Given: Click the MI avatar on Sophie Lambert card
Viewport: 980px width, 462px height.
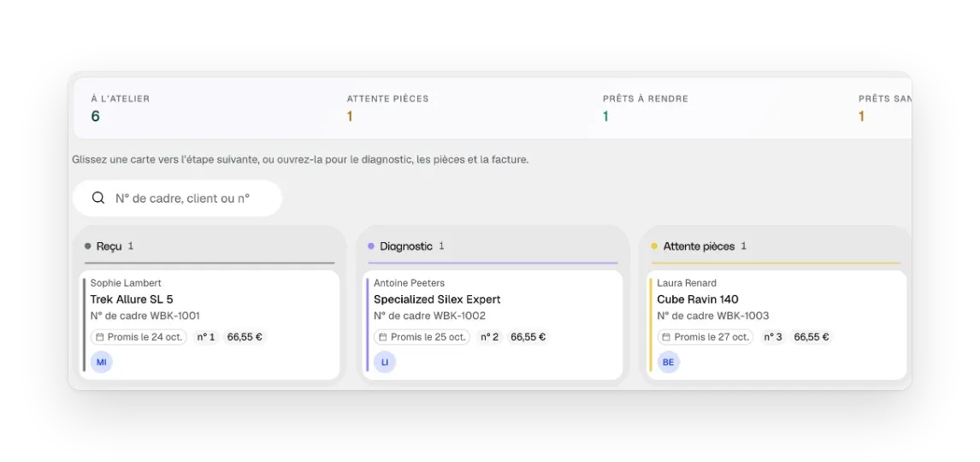Looking at the screenshot, I should pos(101,362).
